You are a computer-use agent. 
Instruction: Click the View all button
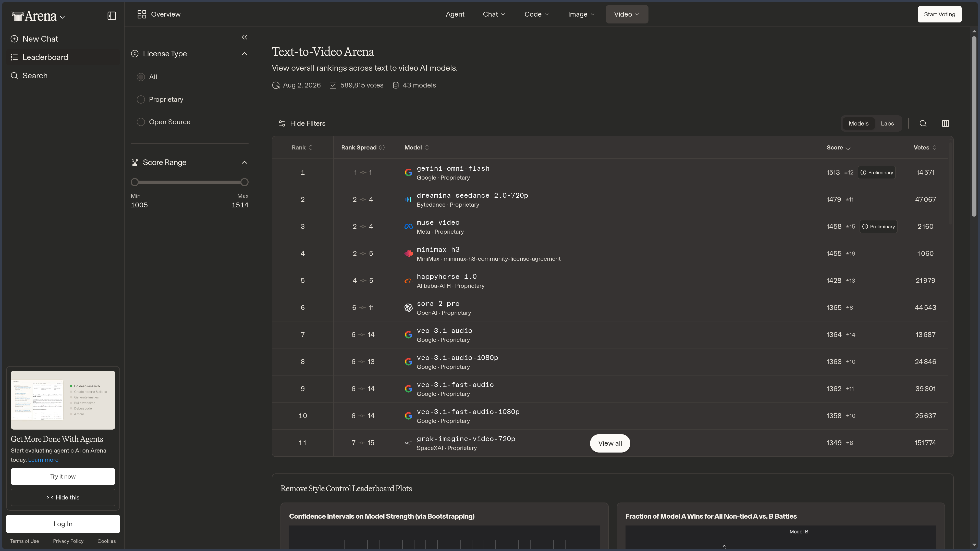click(x=610, y=443)
